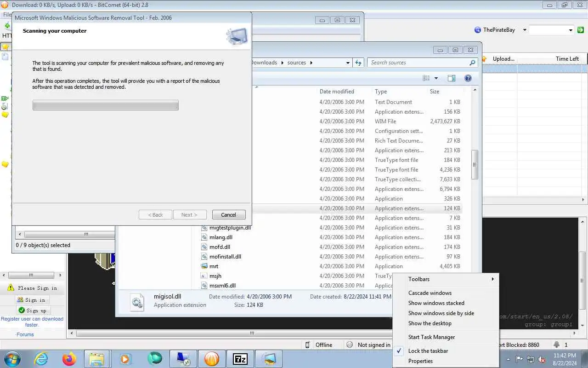588x368 pixels.
Task: Open the Explorer address bar history dropdown
Action: (x=348, y=63)
